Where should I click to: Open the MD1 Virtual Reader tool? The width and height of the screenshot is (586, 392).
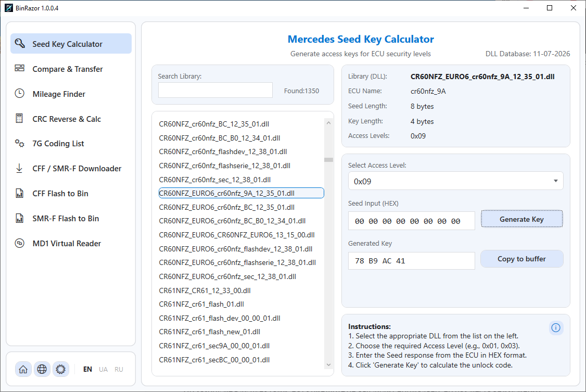(71, 243)
